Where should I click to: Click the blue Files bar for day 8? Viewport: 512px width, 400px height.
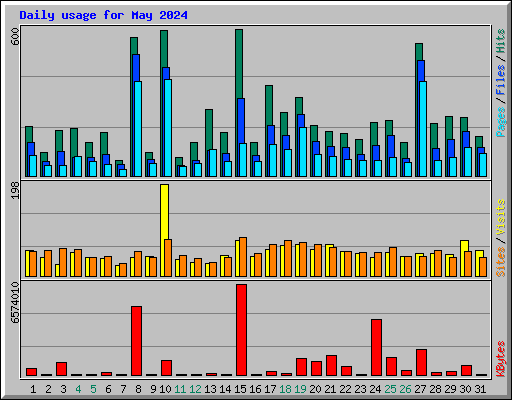click(136, 68)
